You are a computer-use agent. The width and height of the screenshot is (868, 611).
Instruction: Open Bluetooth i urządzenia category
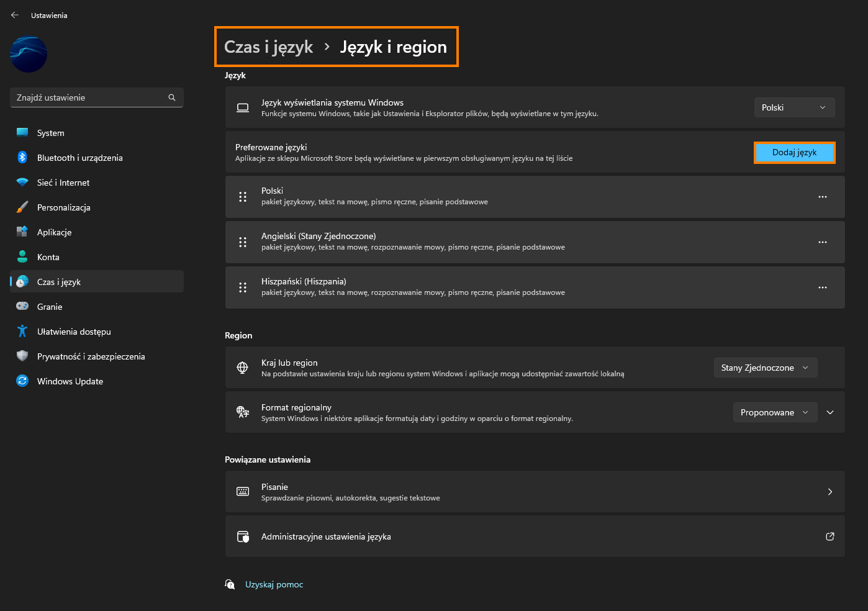pyautogui.click(x=97, y=158)
